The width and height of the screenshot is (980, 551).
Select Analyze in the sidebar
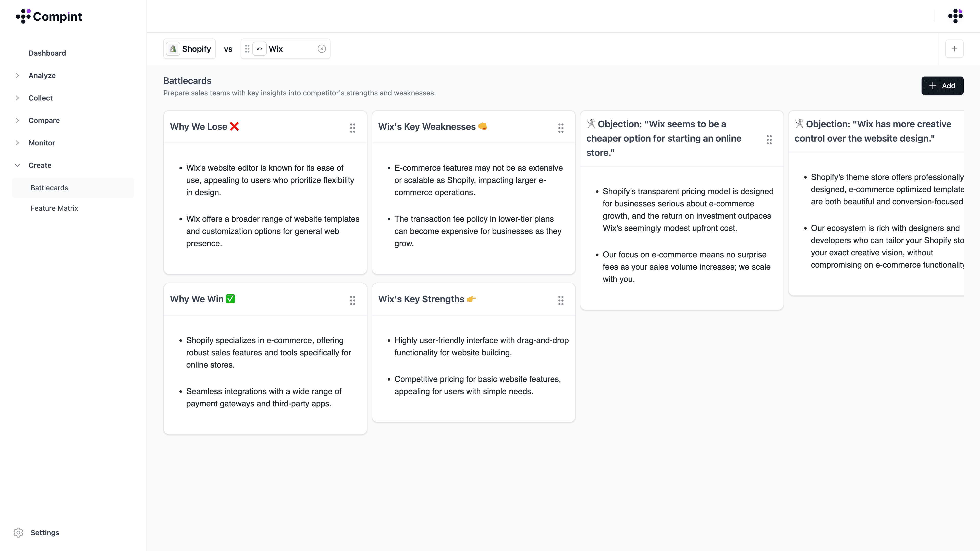42,75
